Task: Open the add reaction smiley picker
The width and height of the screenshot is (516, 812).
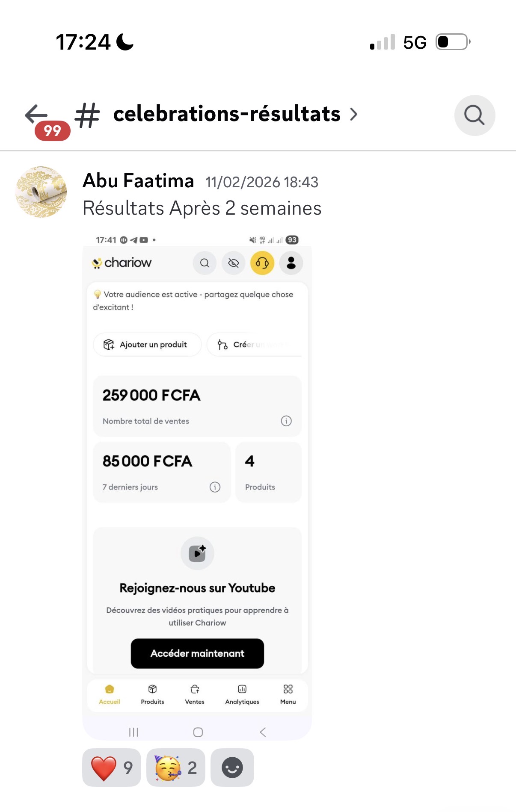Action: tap(232, 768)
